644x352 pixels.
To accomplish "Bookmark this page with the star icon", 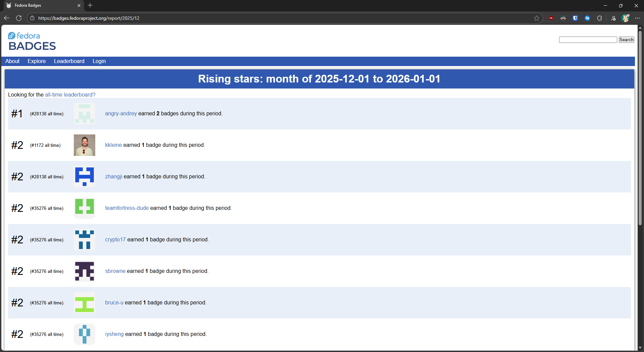I will tap(537, 18).
